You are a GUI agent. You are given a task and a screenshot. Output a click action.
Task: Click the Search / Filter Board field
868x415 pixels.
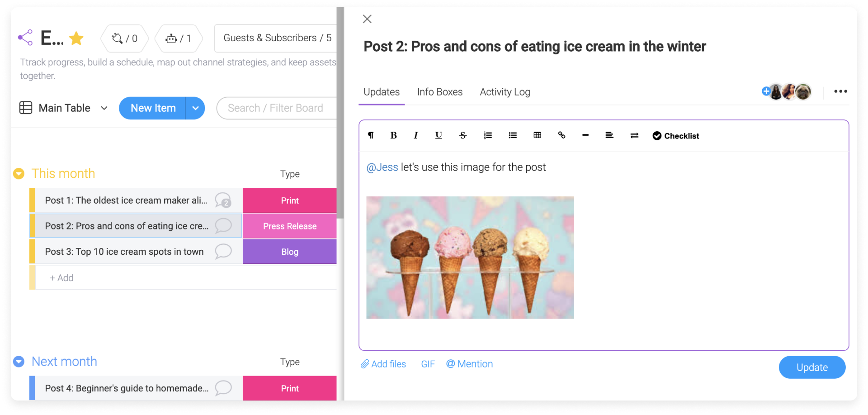pyautogui.click(x=277, y=108)
